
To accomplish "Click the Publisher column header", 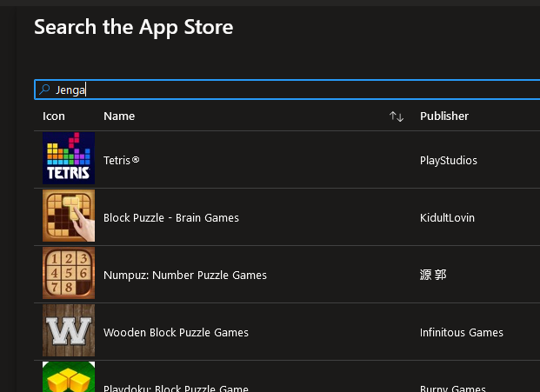I will click(444, 116).
